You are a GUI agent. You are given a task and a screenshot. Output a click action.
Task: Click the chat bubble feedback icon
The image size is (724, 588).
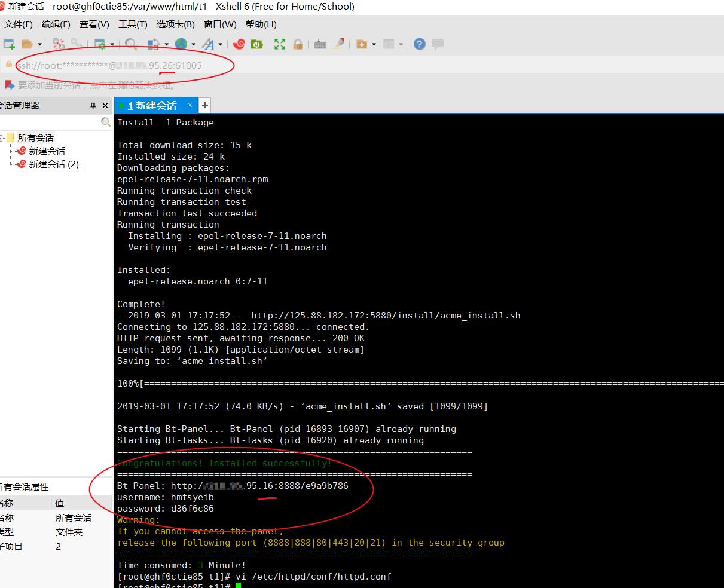point(438,44)
